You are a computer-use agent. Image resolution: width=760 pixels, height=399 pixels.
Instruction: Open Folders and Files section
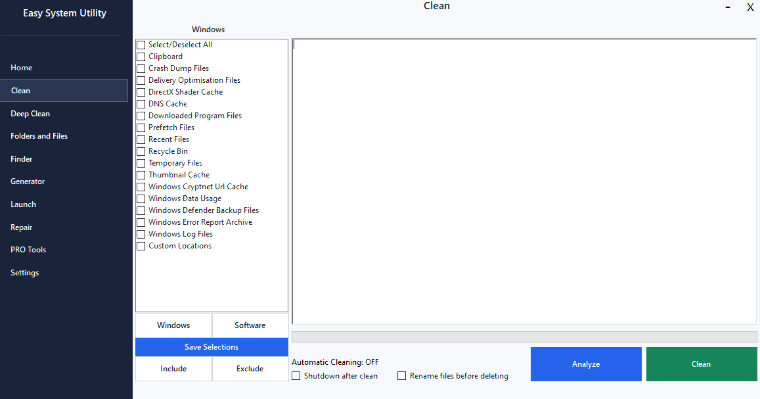pos(64,136)
